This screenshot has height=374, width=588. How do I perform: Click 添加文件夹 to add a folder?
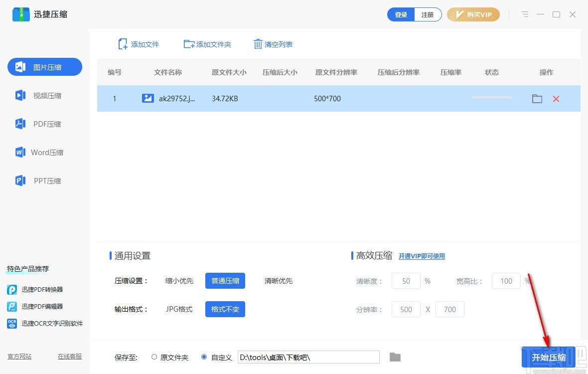click(207, 44)
